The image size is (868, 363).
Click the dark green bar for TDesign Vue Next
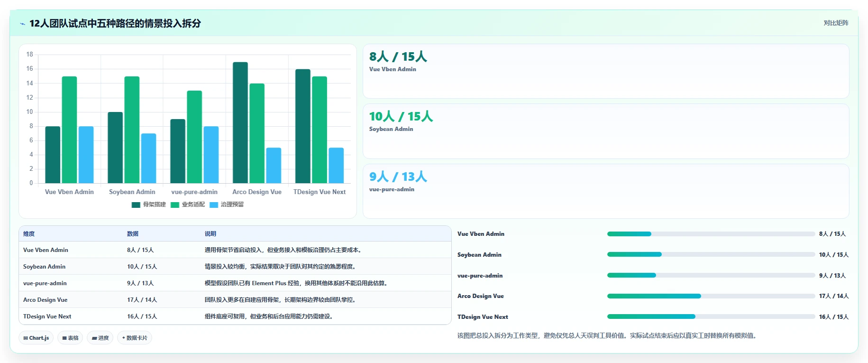[303, 126]
